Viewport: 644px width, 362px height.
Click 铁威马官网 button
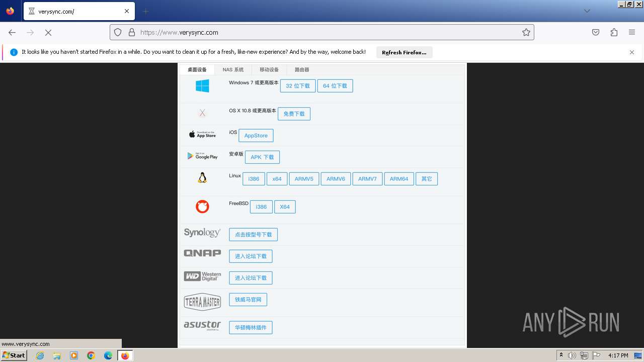248,300
